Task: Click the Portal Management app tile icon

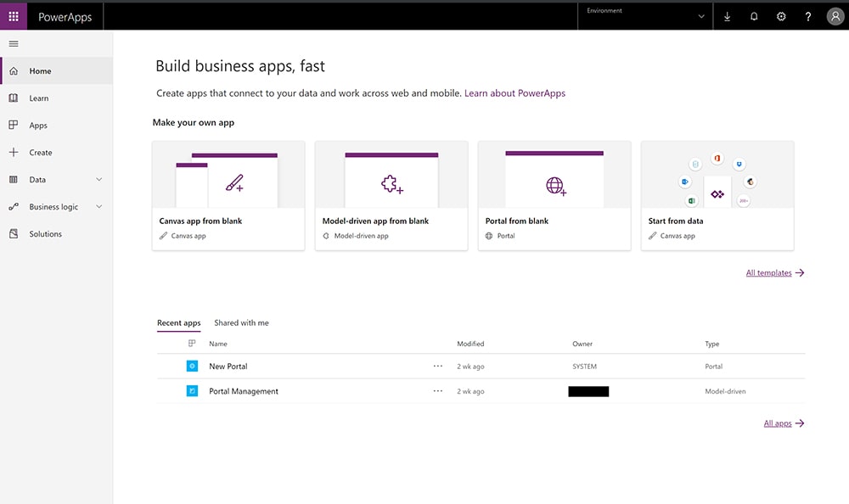Action: (x=192, y=391)
